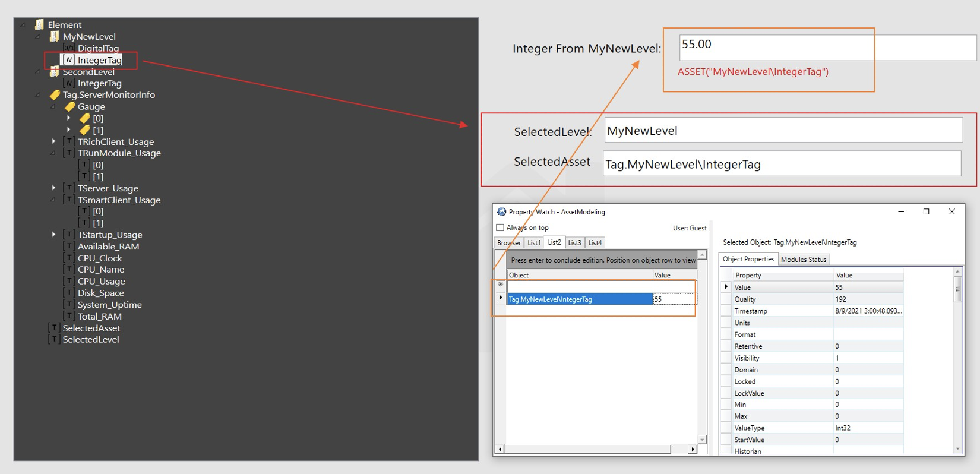980x474 pixels.
Task: Open the Browser tab in Property Watch
Action: pos(508,243)
